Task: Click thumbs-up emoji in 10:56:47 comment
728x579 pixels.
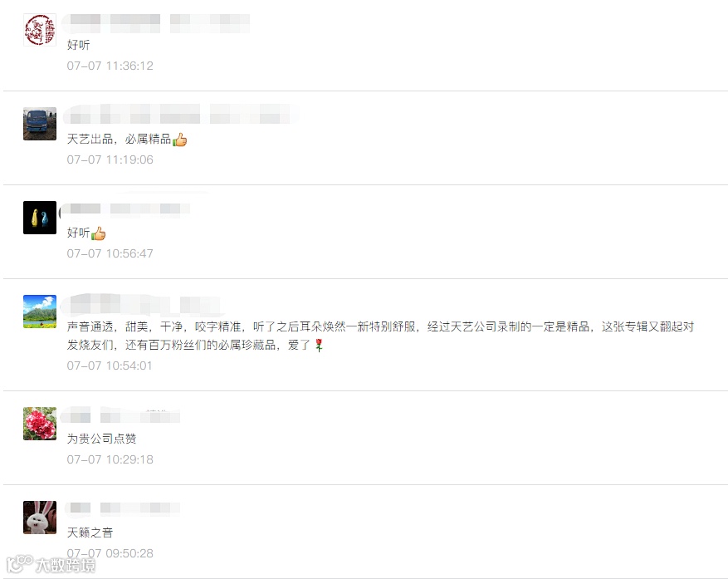Action: pos(99,233)
